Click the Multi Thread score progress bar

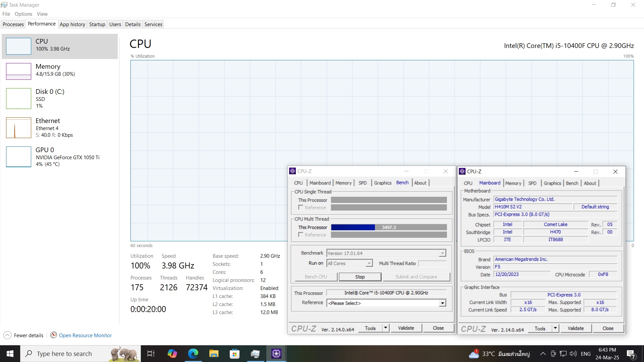coord(388,227)
